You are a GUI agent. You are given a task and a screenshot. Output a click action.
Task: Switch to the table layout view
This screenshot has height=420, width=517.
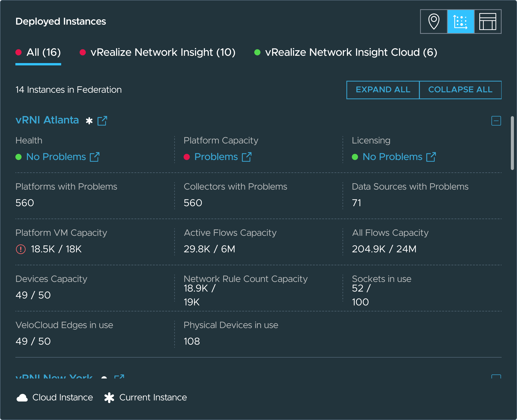tap(488, 22)
